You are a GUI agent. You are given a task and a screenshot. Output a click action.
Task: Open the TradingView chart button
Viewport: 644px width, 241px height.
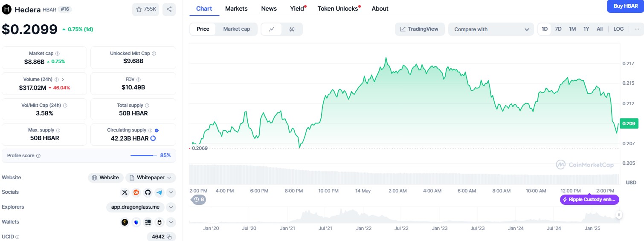coord(419,29)
